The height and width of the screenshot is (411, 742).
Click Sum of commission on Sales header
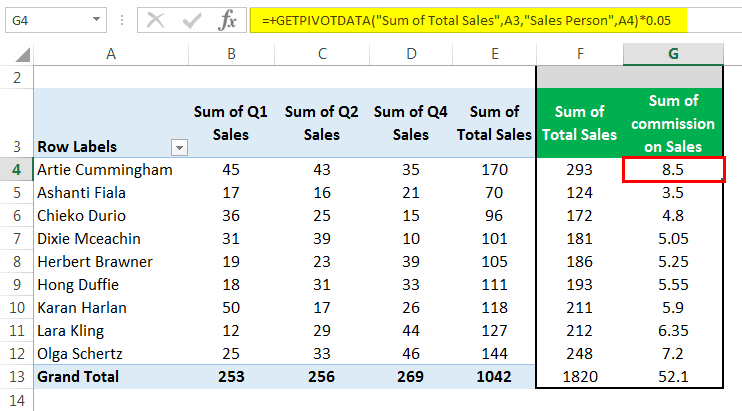(673, 123)
